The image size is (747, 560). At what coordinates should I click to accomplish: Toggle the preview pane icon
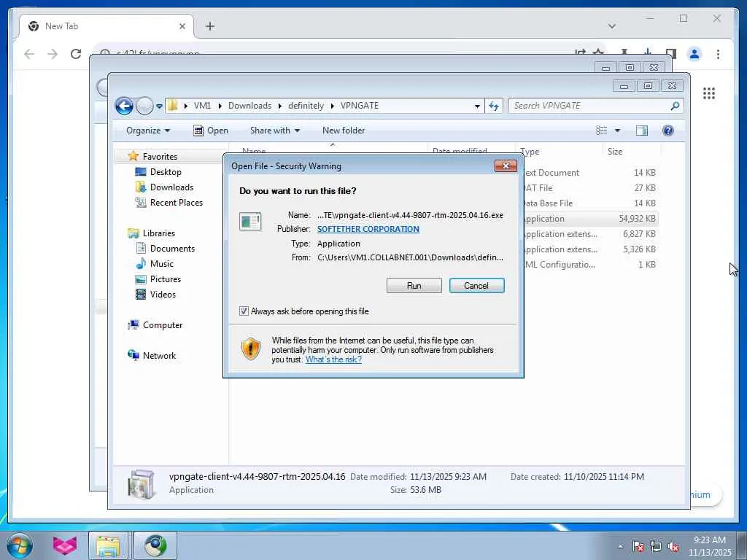(642, 131)
